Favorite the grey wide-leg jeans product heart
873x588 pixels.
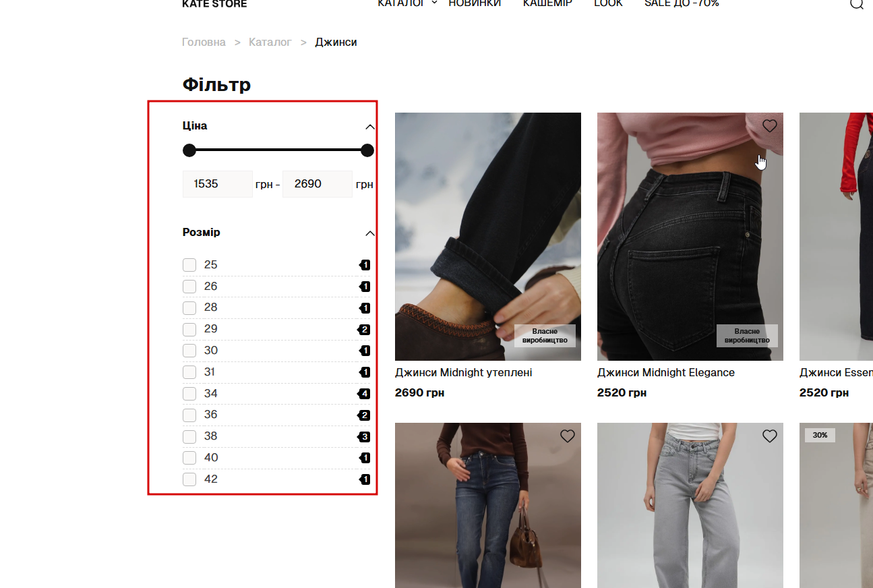(770, 436)
